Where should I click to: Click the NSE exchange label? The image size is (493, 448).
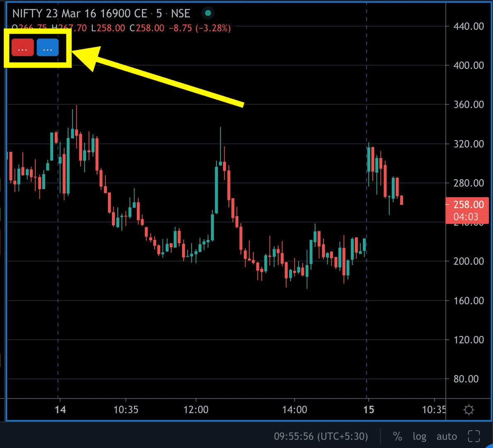tap(180, 14)
